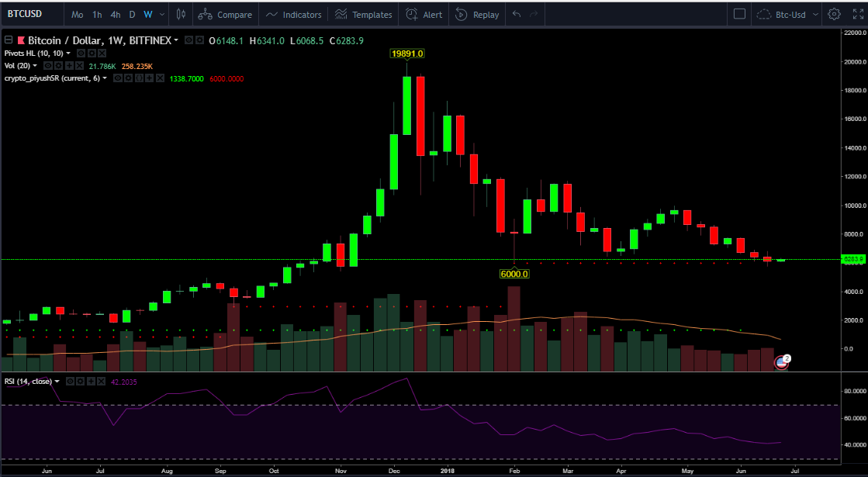Toggle visibility eye for crypto_piyushSR
The height and width of the screenshot is (477, 868).
118,78
